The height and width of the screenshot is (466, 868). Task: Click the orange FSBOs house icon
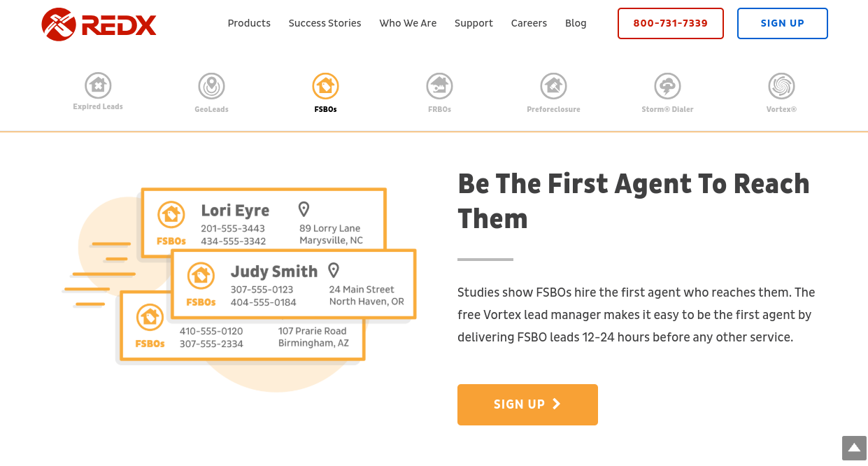tap(325, 87)
